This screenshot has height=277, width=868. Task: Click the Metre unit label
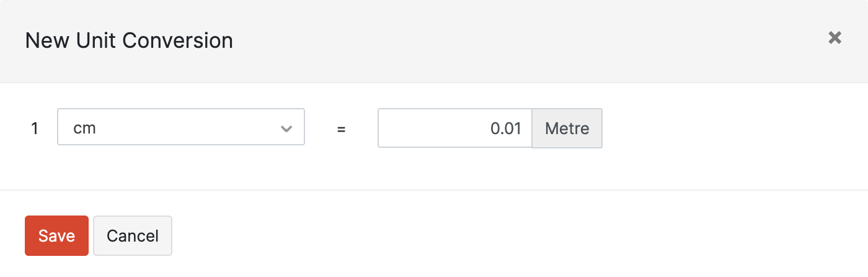point(567,129)
